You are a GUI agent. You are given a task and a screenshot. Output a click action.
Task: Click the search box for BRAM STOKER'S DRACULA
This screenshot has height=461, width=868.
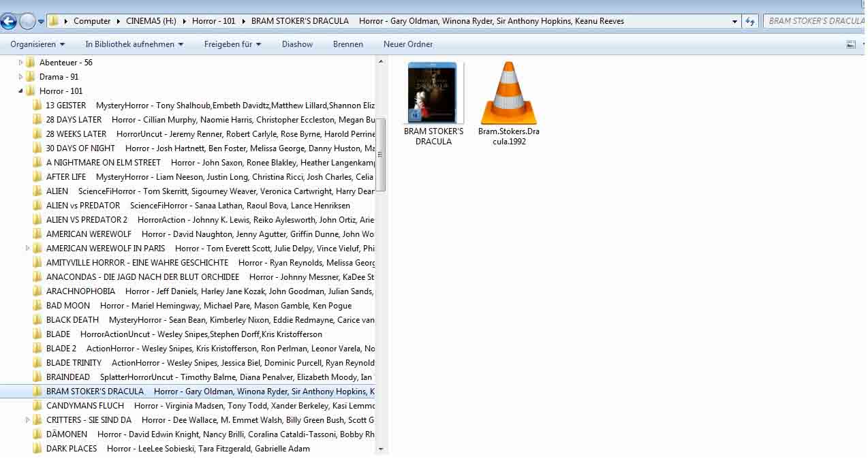click(815, 21)
